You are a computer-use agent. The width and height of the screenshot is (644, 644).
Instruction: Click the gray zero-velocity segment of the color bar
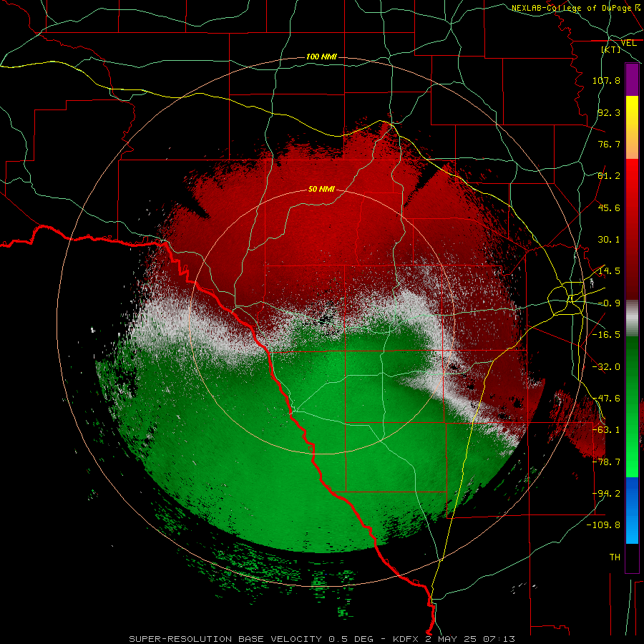coord(632,318)
